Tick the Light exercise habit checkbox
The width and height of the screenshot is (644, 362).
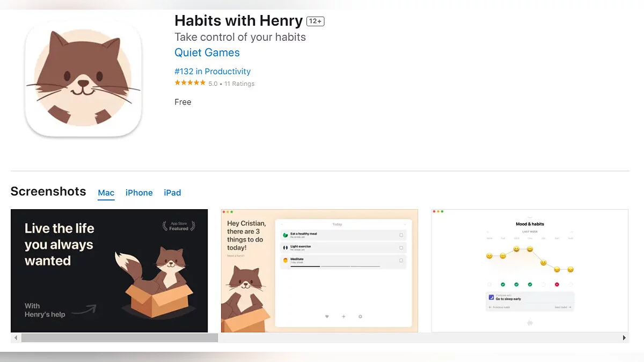point(401,248)
